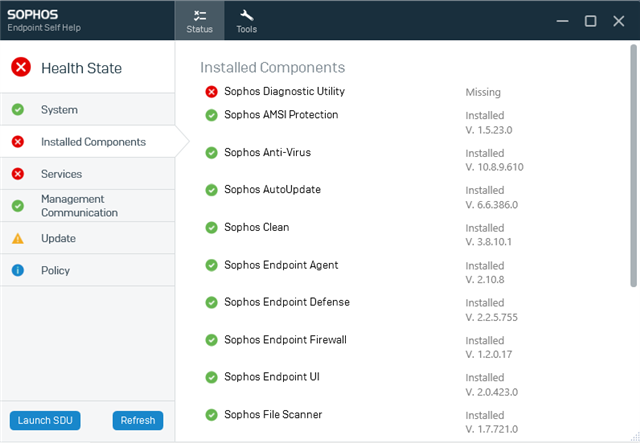Select the Sophos Endpoint Firewall label
The width and height of the screenshot is (640, 443).
(x=285, y=340)
